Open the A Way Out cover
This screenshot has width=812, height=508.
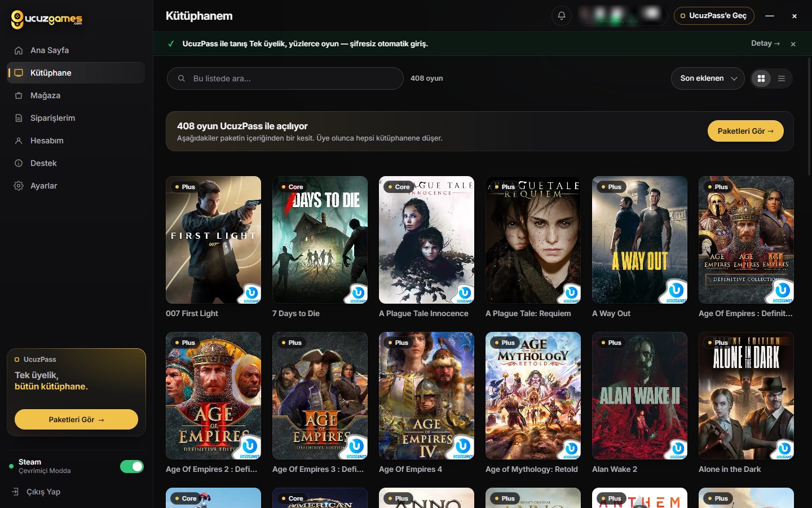pyautogui.click(x=639, y=240)
